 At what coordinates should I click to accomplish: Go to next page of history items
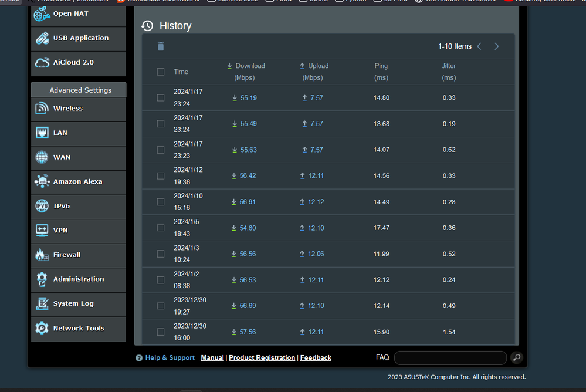(496, 46)
